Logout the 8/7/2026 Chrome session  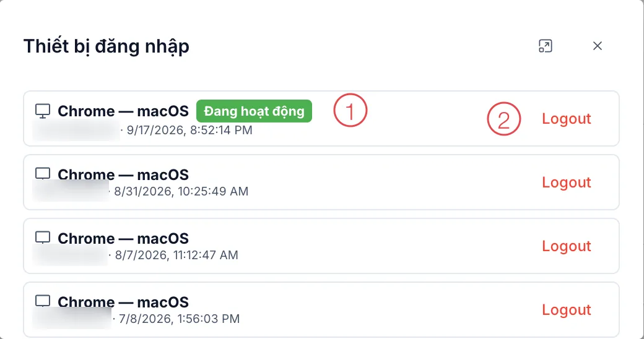(x=567, y=246)
